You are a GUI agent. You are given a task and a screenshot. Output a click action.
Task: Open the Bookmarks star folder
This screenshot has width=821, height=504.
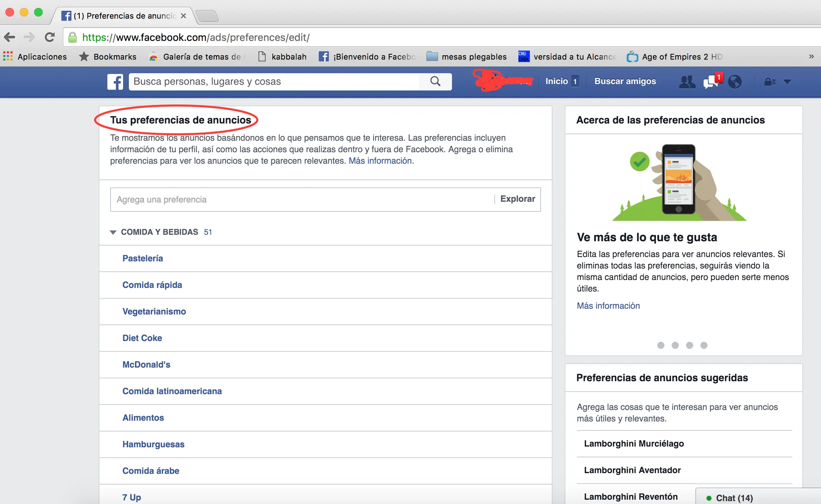pyautogui.click(x=108, y=57)
